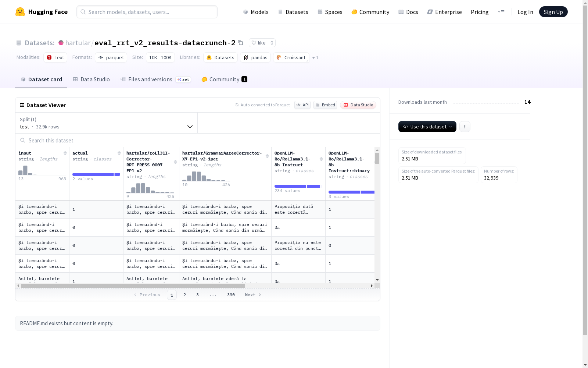The height and width of the screenshot is (368, 588).
Task: Click the Sign Up button
Action: click(x=553, y=12)
